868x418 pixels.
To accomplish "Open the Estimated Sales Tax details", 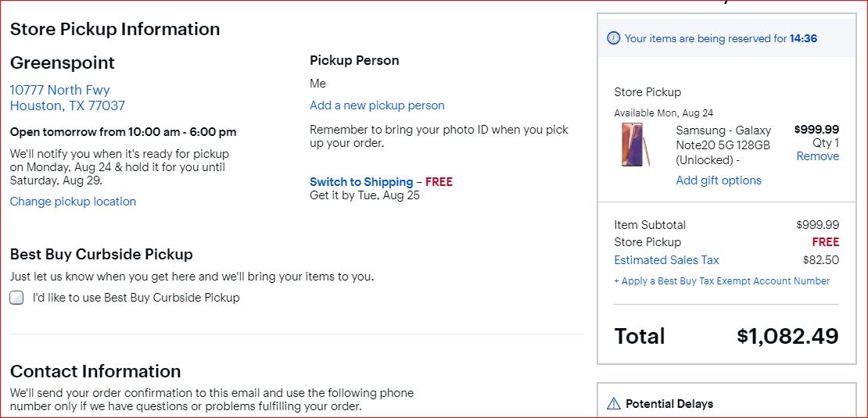I will coord(666,260).
